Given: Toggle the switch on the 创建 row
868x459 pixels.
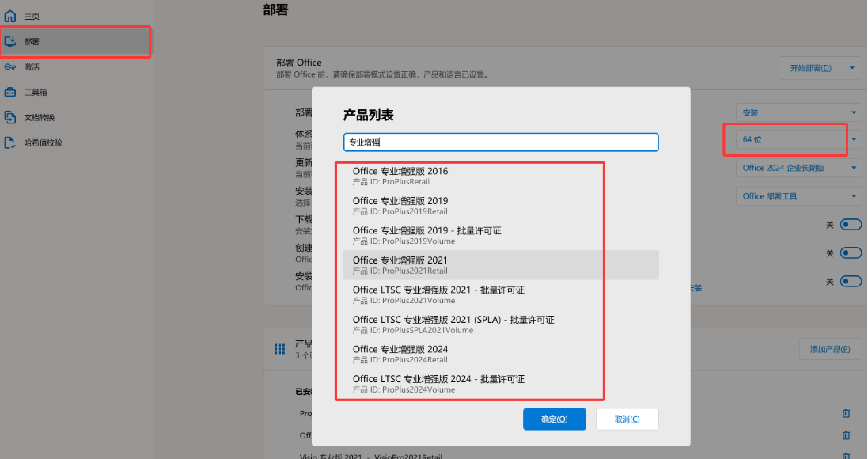Looking at the screenshot, I should pos(851,253).
